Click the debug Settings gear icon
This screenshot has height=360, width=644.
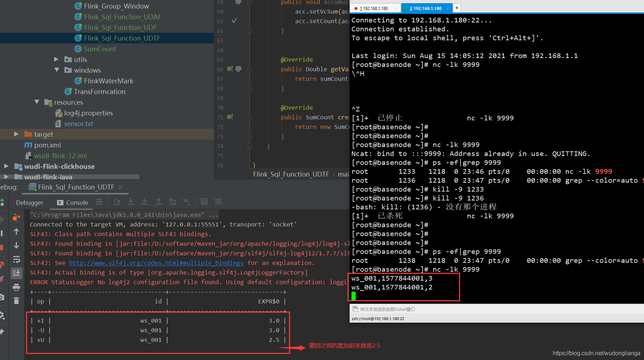[x=2, y=315]
